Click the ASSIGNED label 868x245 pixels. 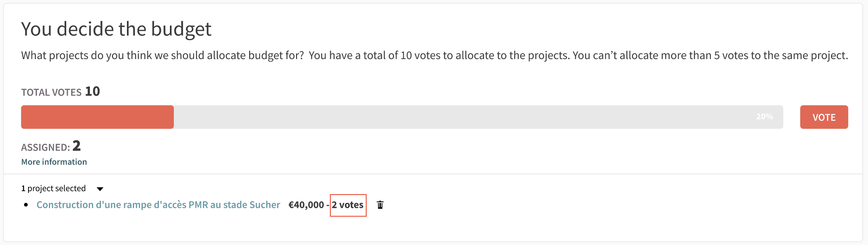pos(45,147)
